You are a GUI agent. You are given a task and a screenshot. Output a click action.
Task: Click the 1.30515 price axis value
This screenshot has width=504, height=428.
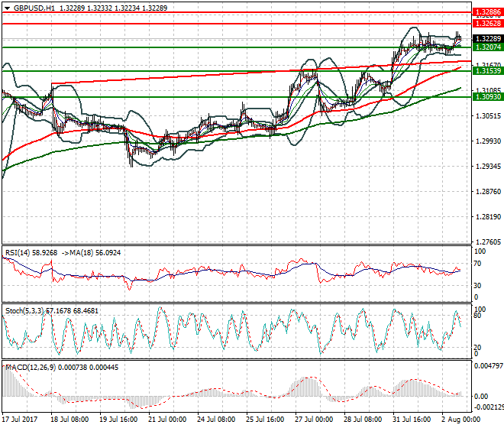point(488,116)
